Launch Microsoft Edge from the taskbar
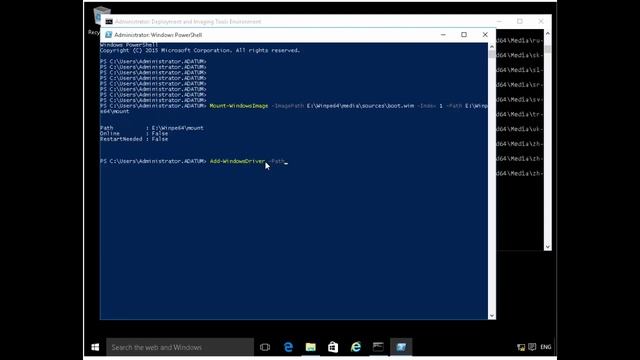The image size is (640, 360). pos(288,347)
